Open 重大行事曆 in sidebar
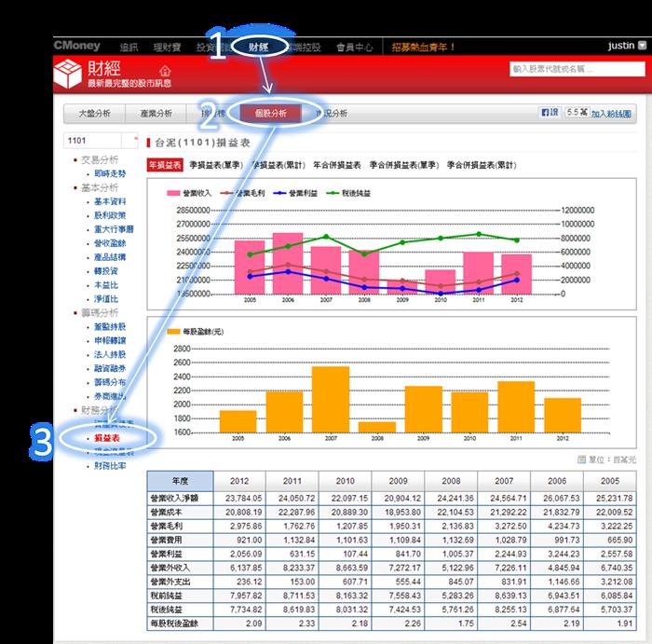This screenshot has height=644, width=652. 114,229
